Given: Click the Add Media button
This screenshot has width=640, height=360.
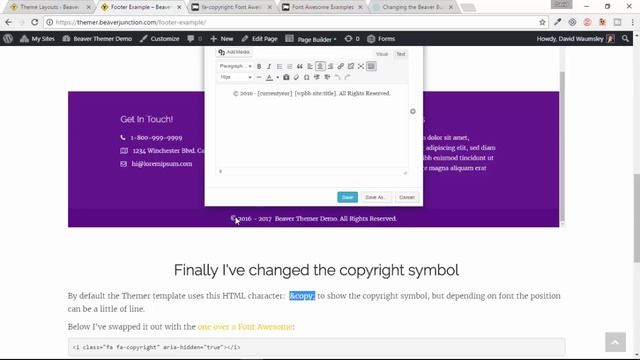Looking at the screenshot, I should [x=234, y=52].
